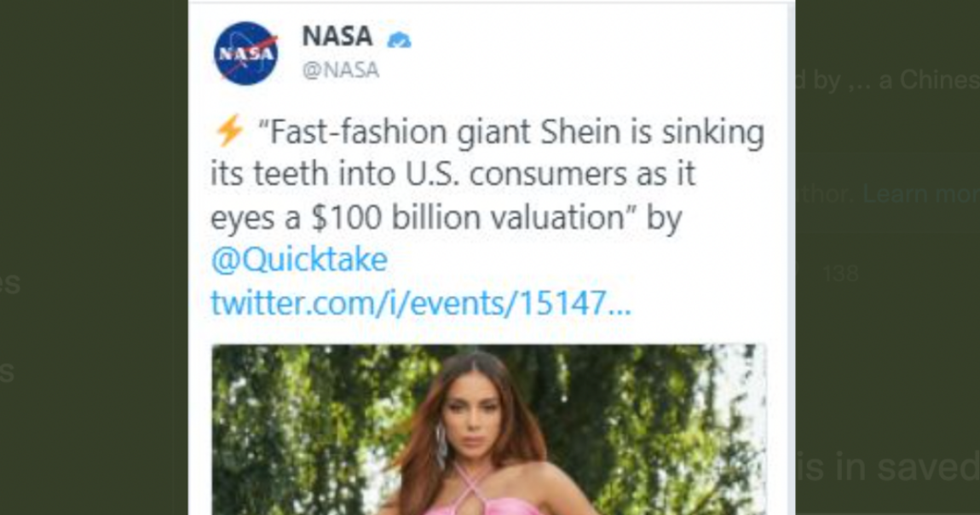980x515 pixels.
Task: Click the dimmed 'Learn more' background link
Action: coord(920,194)
